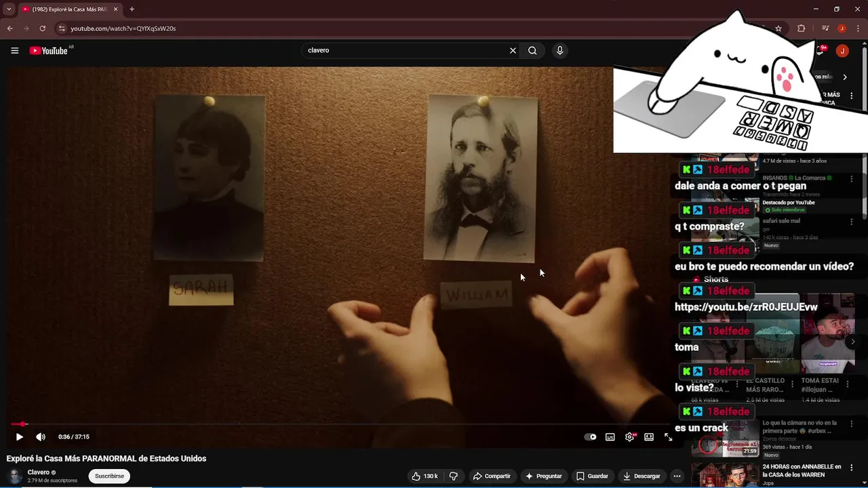Show next Shorts with the right arrow
868x488 pixels.
pyautogui.click(x=853, y=342)
